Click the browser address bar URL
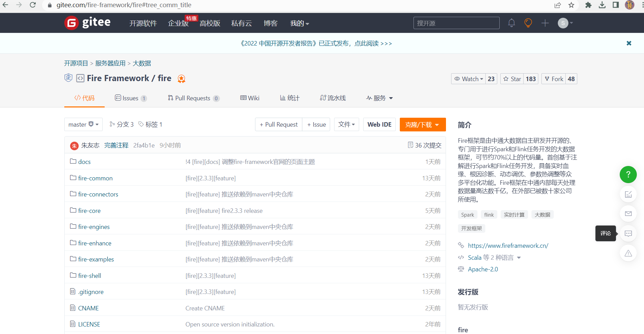The image size is (644, 334). click(x=124, y=5)
